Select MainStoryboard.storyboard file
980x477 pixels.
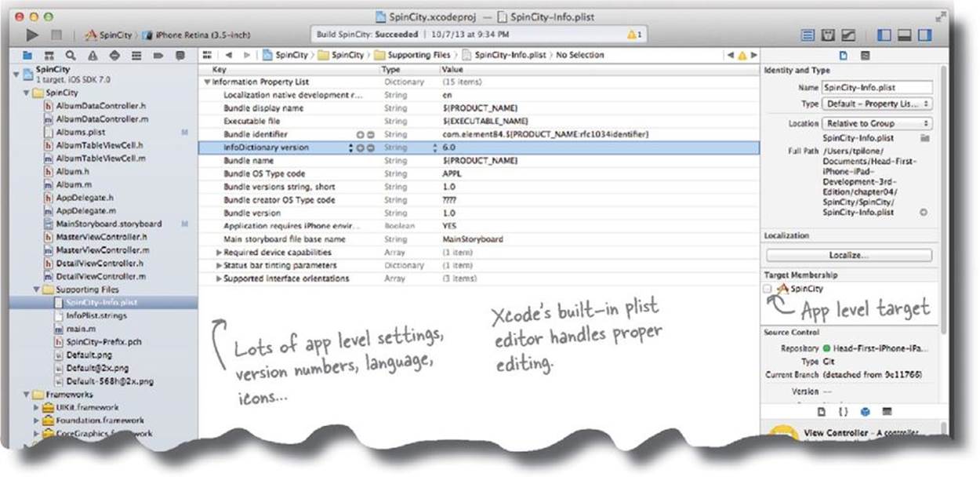pos(108,224)
